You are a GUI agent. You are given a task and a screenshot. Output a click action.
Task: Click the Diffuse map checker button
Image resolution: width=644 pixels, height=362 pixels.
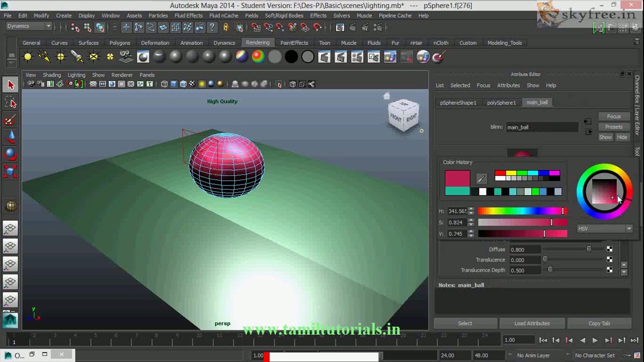coord(609,249)
